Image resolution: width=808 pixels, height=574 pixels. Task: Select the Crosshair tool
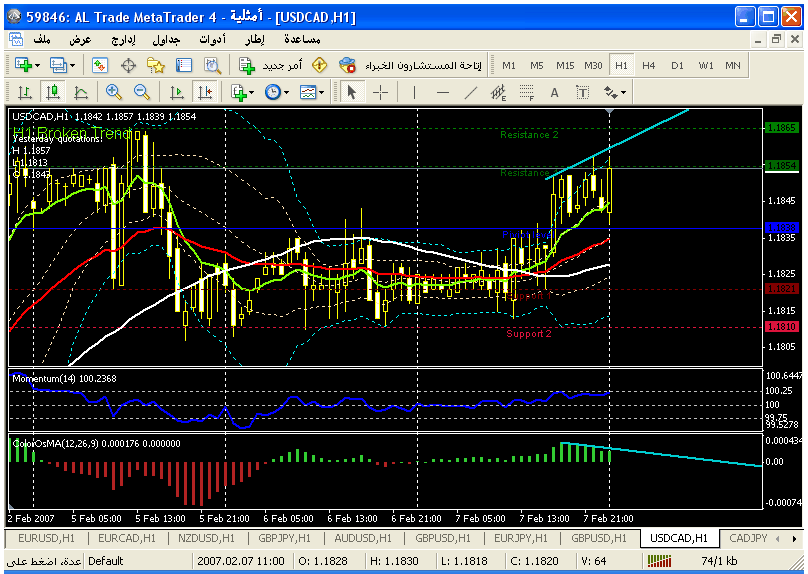coord(381,92)
